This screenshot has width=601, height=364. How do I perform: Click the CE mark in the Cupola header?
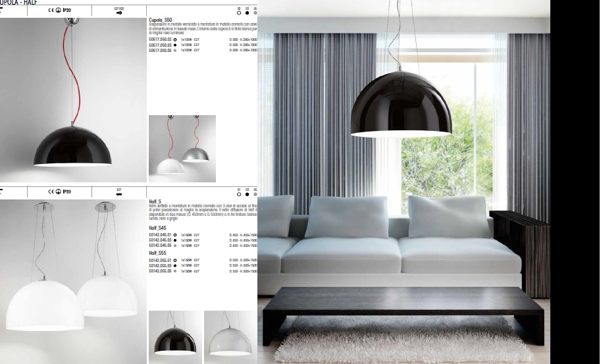(51, 11)
